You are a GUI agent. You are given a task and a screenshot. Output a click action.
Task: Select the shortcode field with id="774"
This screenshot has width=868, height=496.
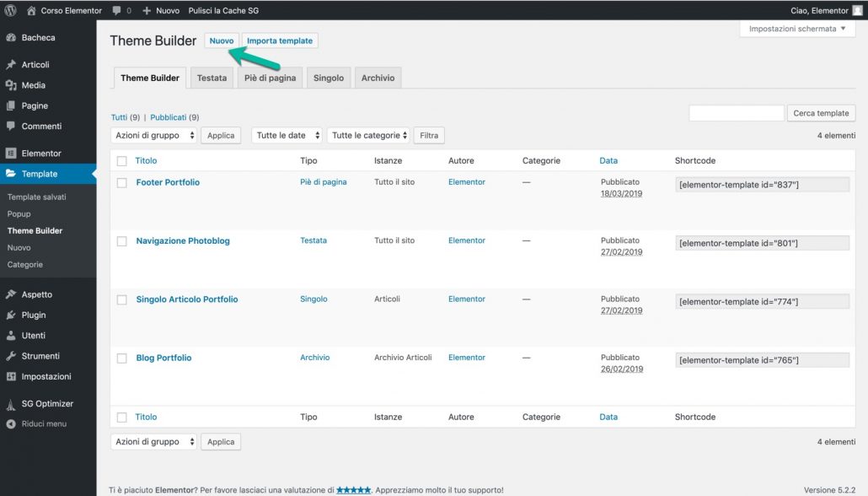(x=763, y=301)
